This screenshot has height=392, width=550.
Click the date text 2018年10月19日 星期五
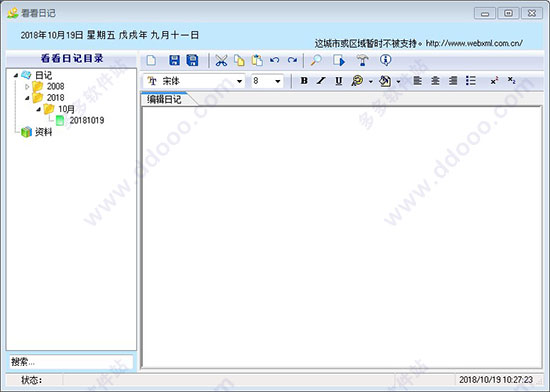[x=68, y=35]
